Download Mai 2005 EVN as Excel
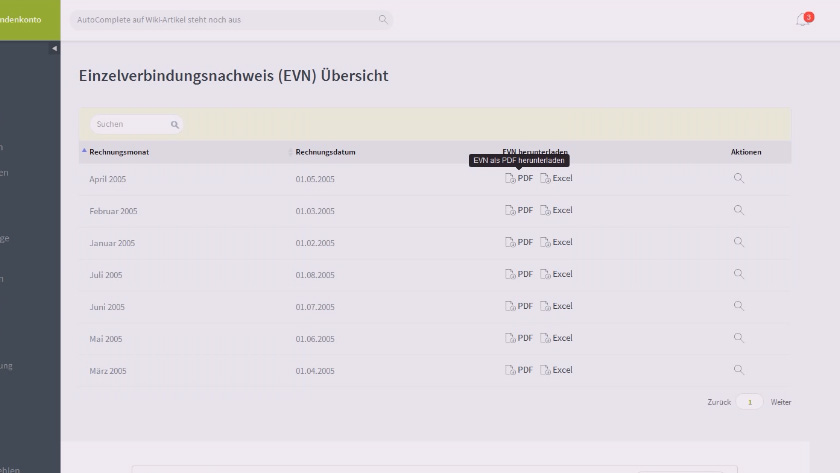Image resolution: width=840 pixels, height=473 pixels. click(x=557, y=338)
